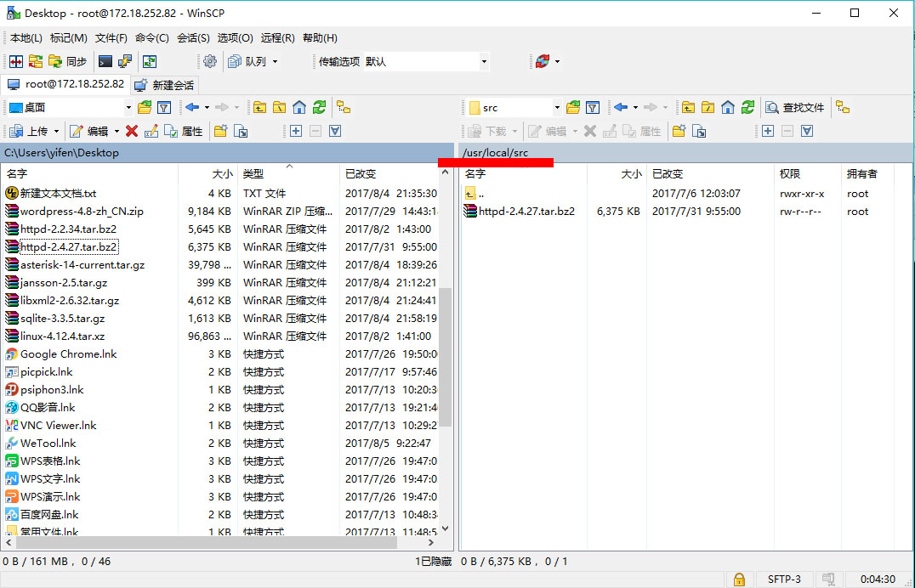Click the gear preferences icon
Viewport: 915px width, 588px height.
pos(210,61)
